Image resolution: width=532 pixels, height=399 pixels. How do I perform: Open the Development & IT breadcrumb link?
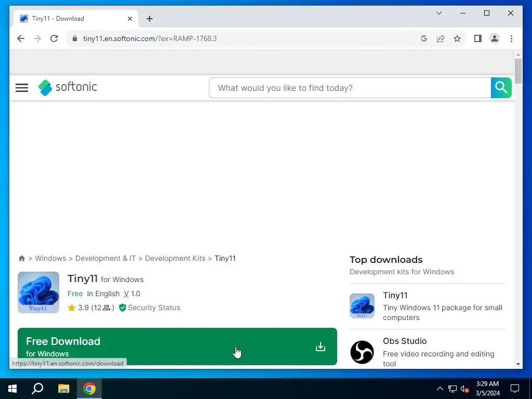click(x=105, y=258)
